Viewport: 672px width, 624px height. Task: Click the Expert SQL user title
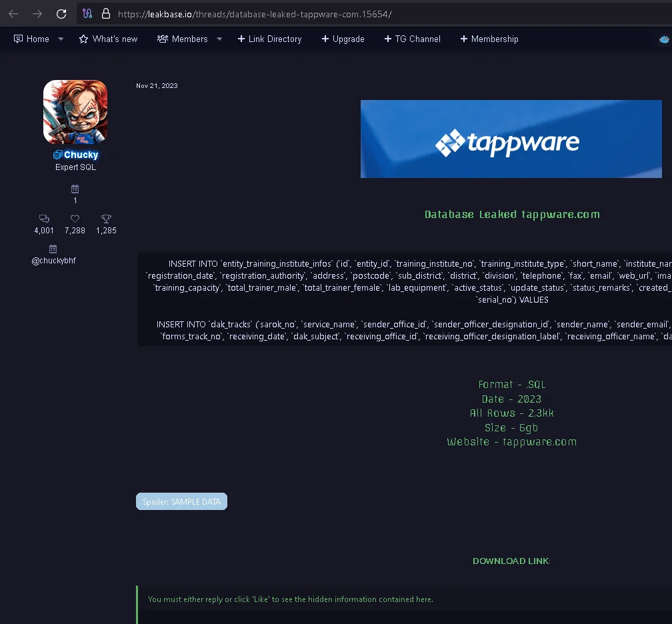pos(75,167)
